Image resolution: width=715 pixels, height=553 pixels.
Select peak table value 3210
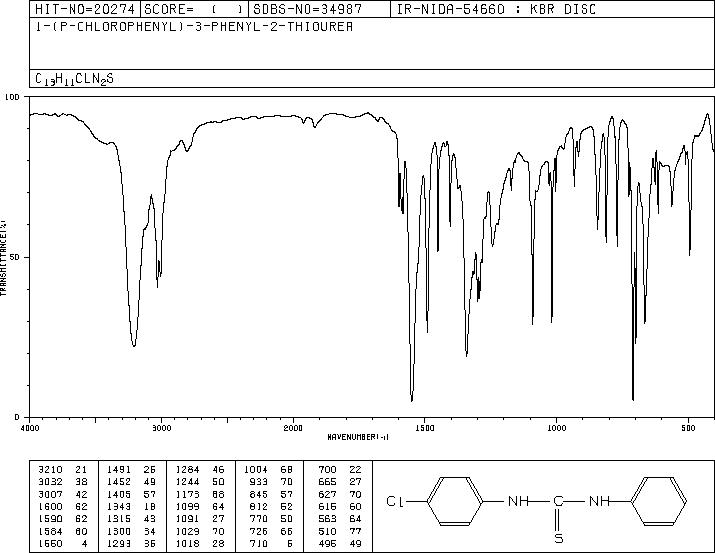pyautogui.click(x=50, y=470)
